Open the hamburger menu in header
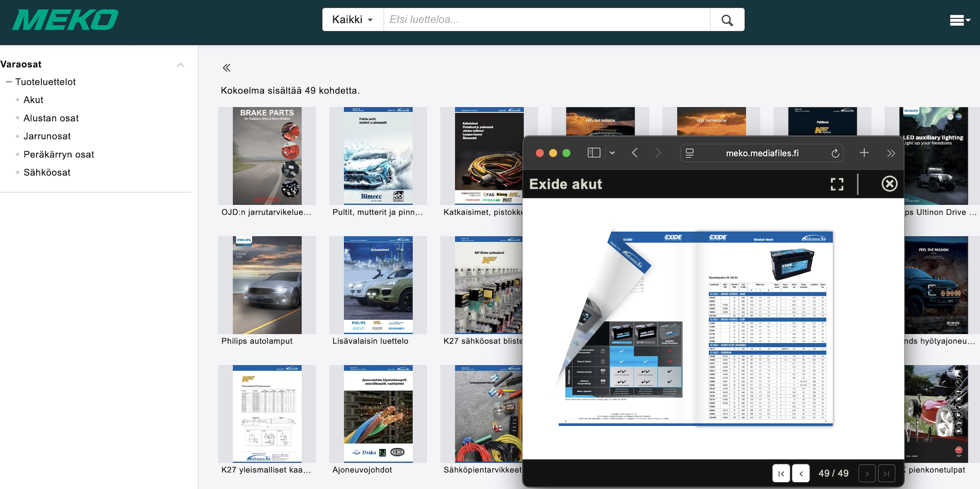Viewport: 980px width, 489px height. click(959, 20)
